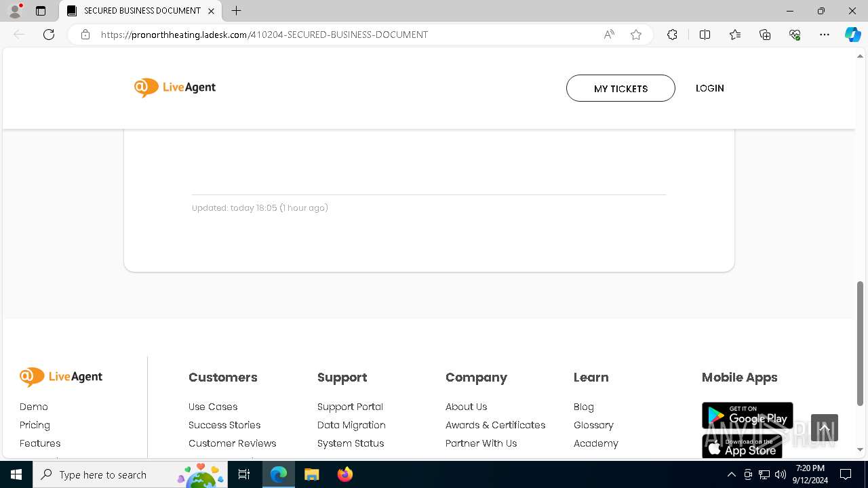The width and height of the screenshot is (868, 488).
Task: Open the MY TICKETS button
Action: pos(620,88)
